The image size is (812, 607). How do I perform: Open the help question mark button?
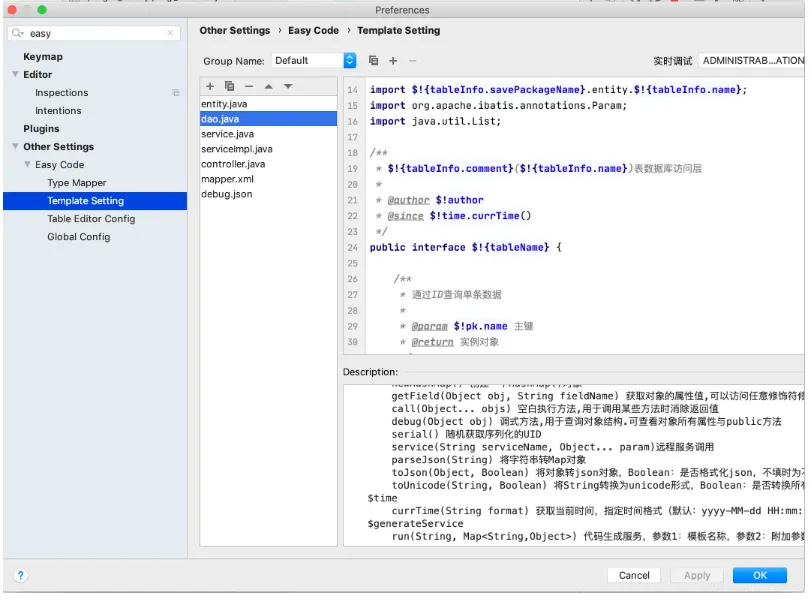(x=20, y=575)
